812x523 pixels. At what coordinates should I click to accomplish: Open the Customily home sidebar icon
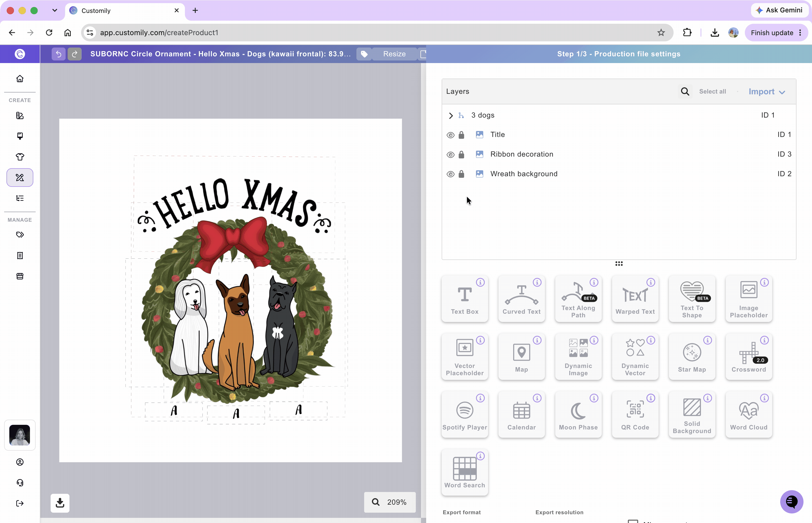click(x=20, y=79)
